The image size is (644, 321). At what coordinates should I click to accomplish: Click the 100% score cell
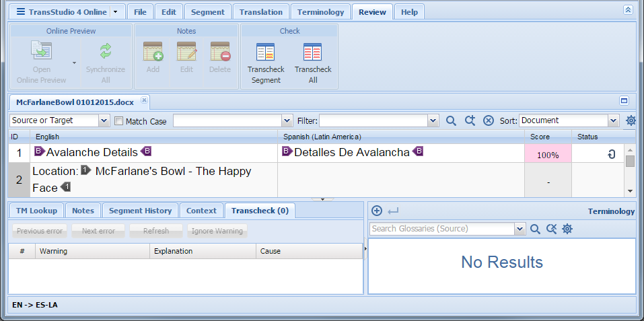coord(548,153)
